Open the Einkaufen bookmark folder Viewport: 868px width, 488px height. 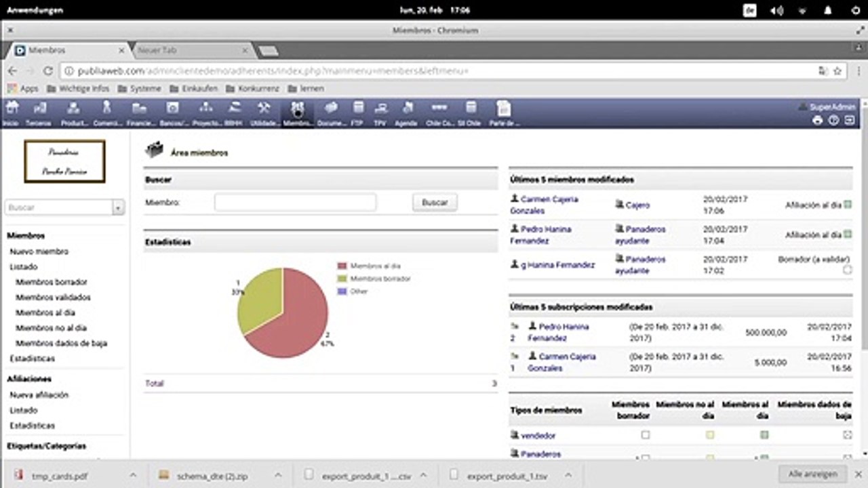194,88
